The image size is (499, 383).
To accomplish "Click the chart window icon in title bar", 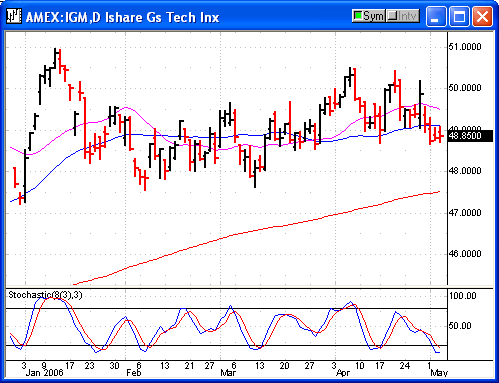I will (14, 16).
